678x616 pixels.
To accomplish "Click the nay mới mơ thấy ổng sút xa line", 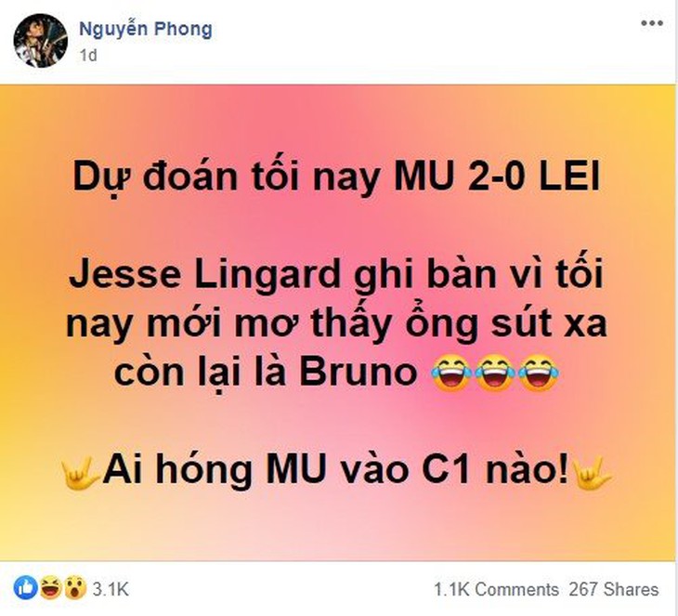I will [337, 323].
